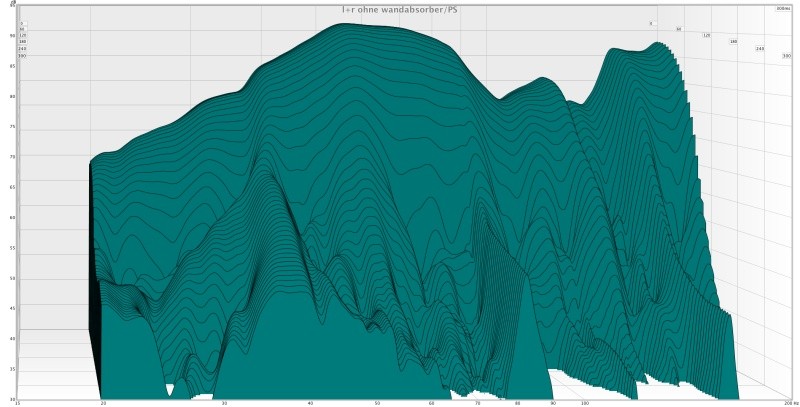Click the '40' Hz frequency axis label
Viewport: 800px width, 407px height.
[x=310, y=403]
